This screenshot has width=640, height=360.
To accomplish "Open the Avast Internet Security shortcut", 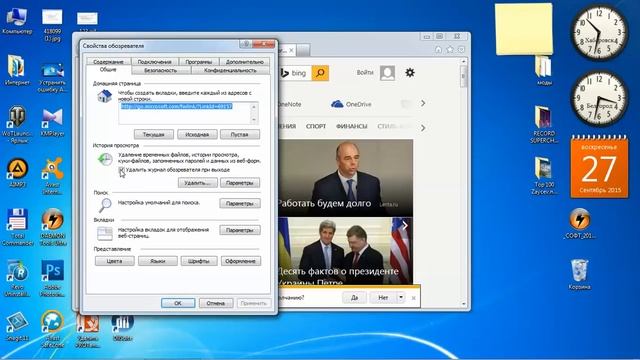I will pyautogui.click(x=52, y=176).
